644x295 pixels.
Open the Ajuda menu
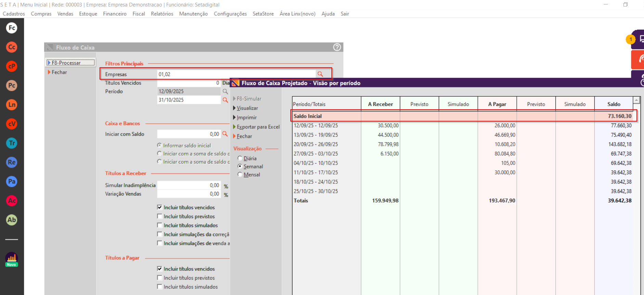click(x=328, y=14)
